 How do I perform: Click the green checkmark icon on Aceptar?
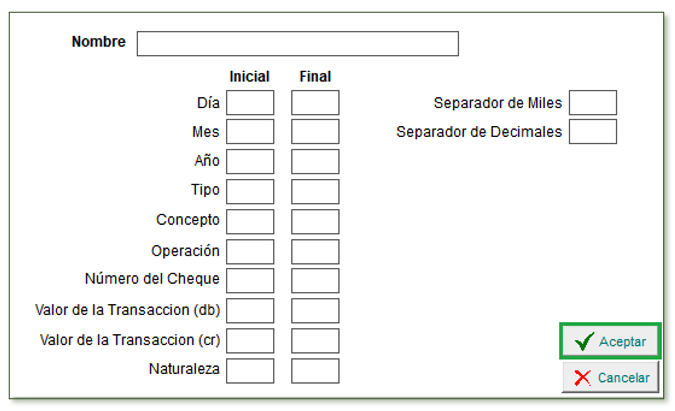click(x=584, y=342)
